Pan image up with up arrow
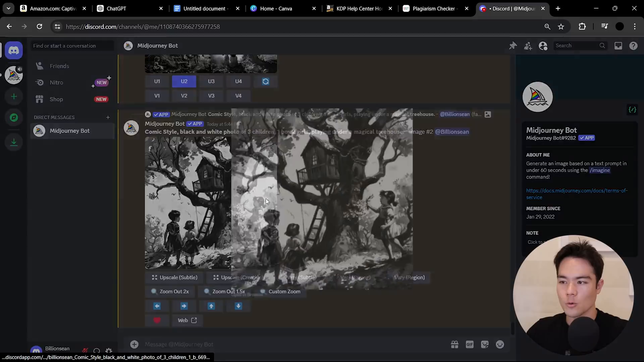This screenshot has width=644, height=362. click(211, 306)
